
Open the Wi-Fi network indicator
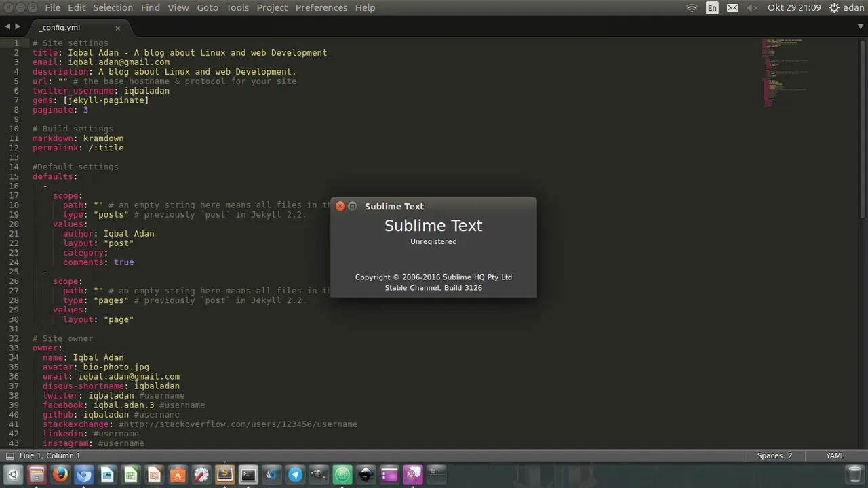tap(692, 8)
